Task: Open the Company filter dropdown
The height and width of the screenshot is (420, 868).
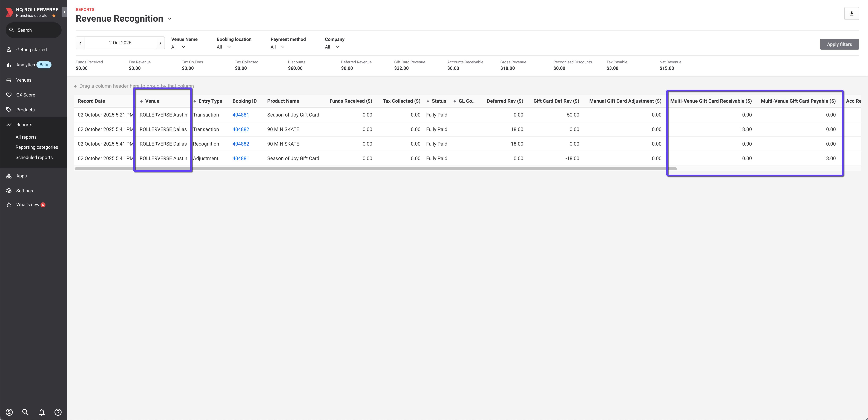Action: (332, 47)
